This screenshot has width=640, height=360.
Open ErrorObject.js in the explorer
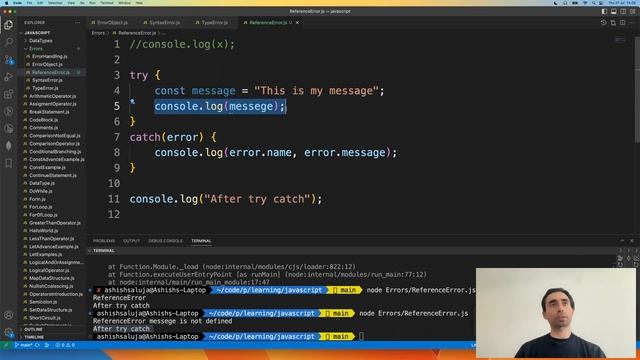pos(47,64)
